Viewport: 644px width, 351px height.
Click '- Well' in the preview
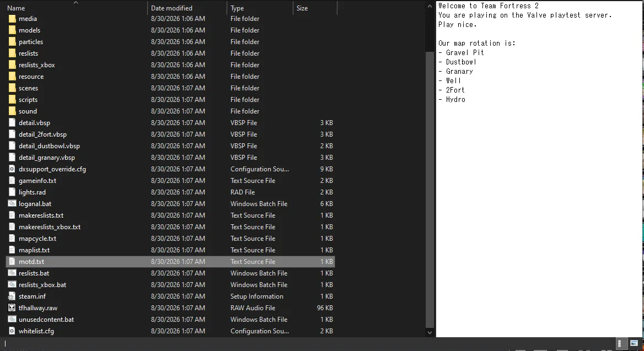click(x=450, y=81)
